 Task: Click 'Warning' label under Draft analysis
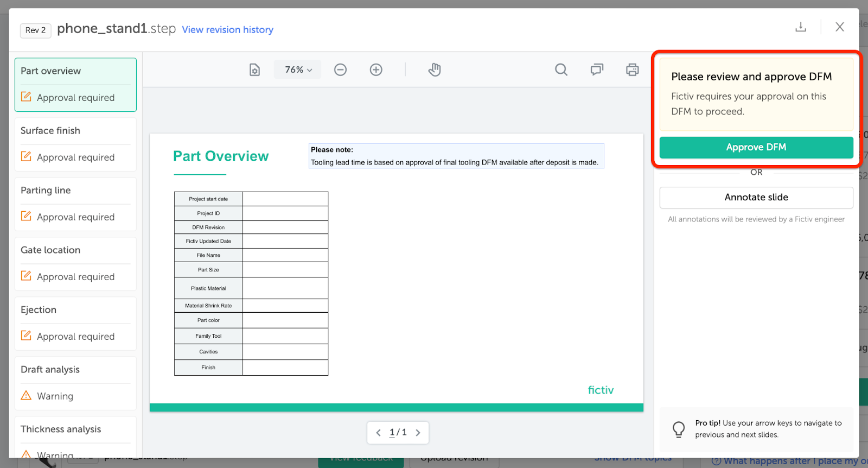click(55, 396)
